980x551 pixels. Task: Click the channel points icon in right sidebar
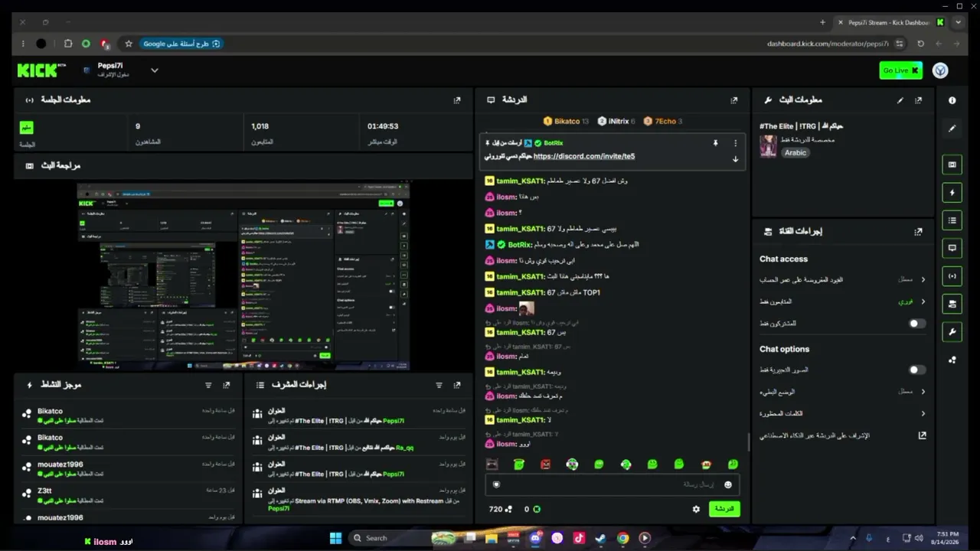[952, 360]
